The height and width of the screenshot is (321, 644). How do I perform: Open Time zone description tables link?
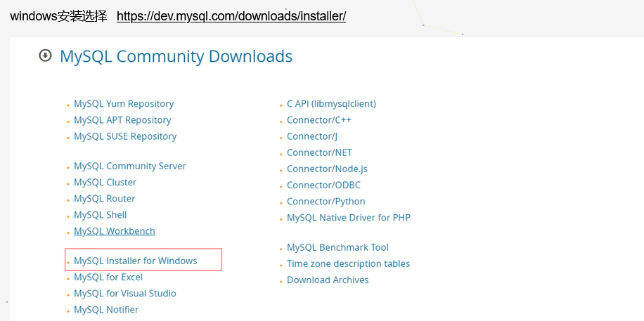coord(348,263)
